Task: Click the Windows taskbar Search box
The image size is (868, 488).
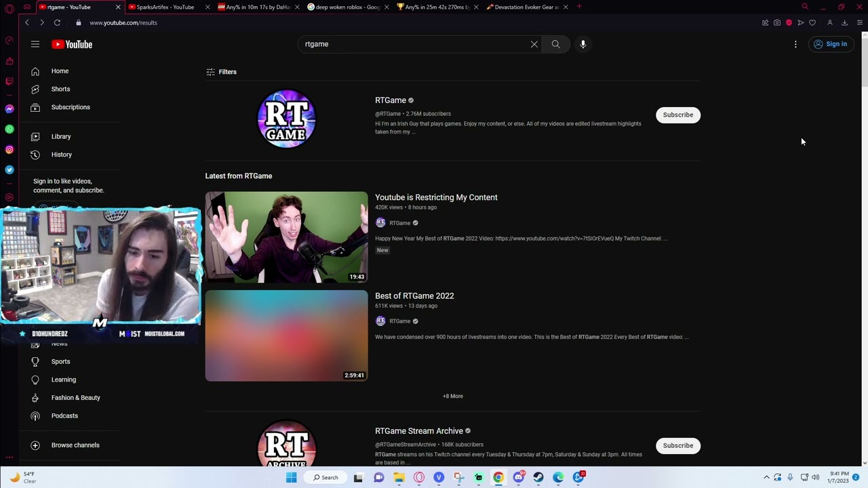Action: [326, 477]
